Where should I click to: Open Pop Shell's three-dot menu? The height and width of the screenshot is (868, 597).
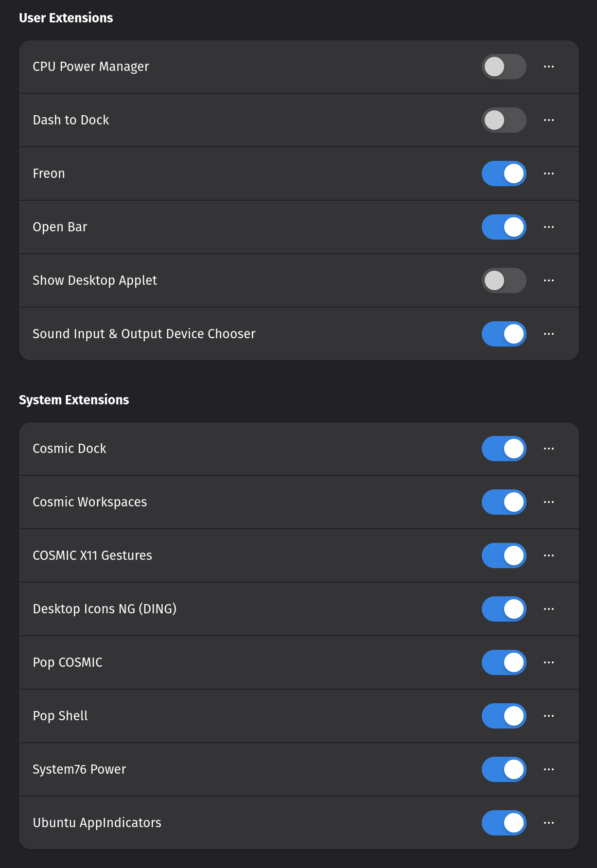[549, 716]
